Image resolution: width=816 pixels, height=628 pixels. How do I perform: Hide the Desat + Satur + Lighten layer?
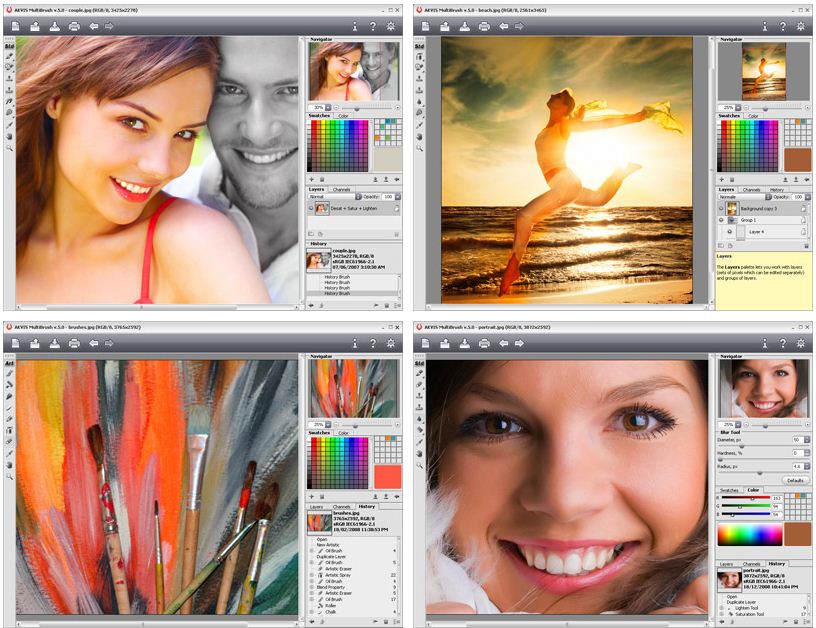tap(311, 207)
